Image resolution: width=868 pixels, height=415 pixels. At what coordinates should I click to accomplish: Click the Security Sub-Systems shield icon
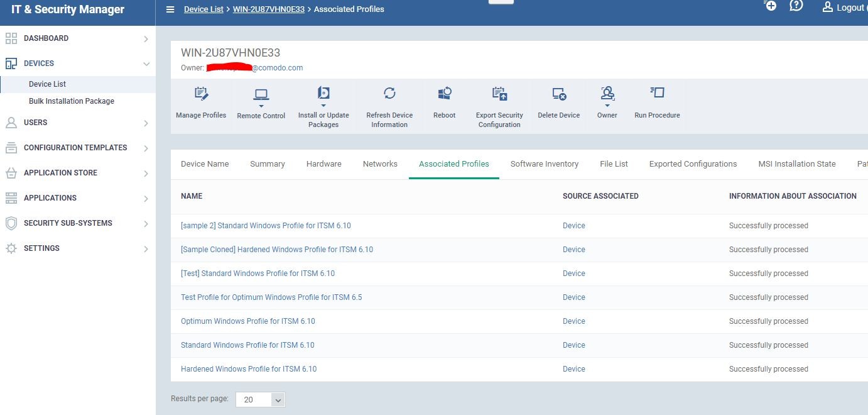(x=11, y=223)
